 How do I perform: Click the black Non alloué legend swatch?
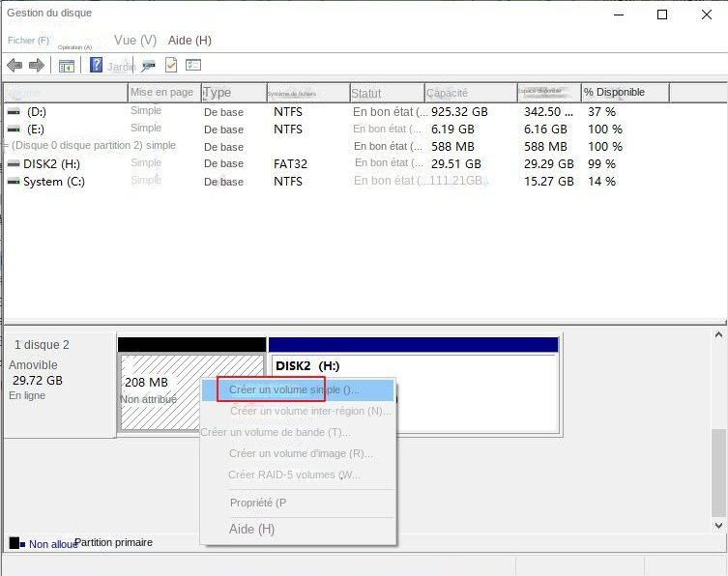coord(15,543)
